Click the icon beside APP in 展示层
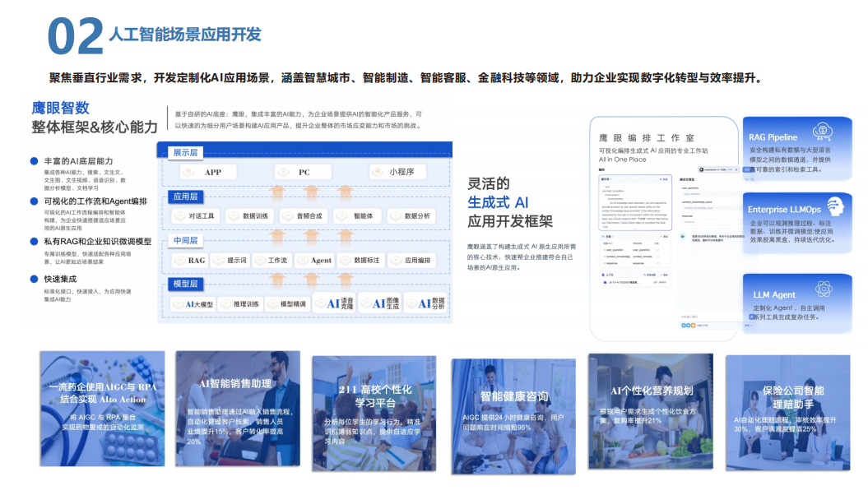Viewport: 868px width, 495px height. (x=188, y=173)
